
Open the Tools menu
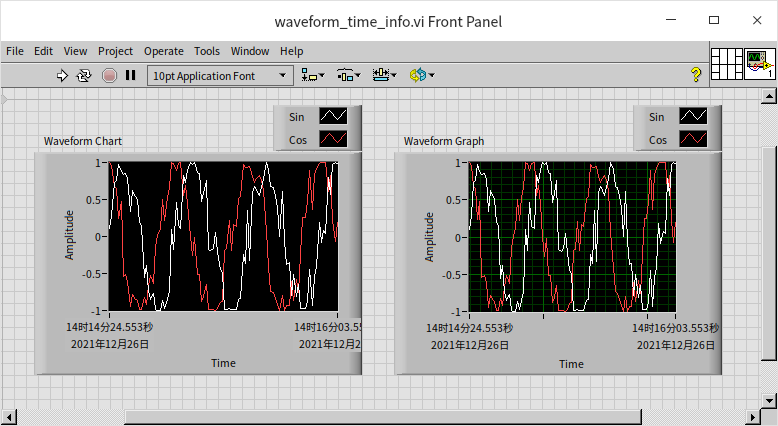pos(207,51)
